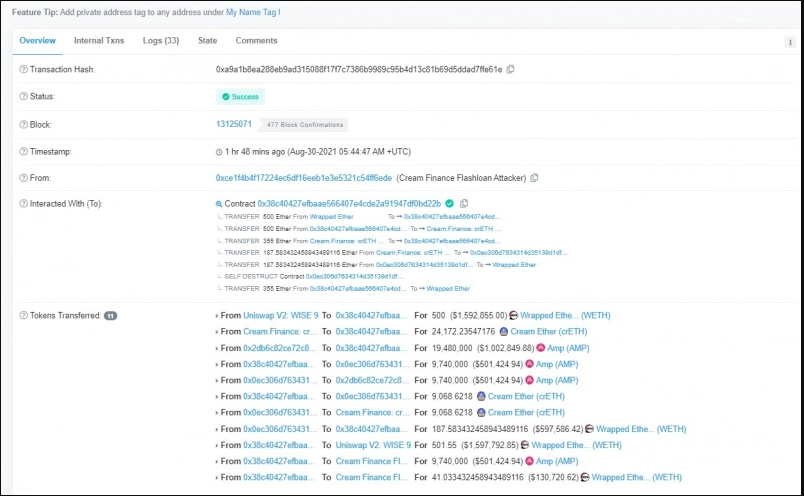Click crETH token icon in 24,172.23547176 row
The width and height of the screenshot is (804, 496).
pyautogui.click(x=504, y=332)
